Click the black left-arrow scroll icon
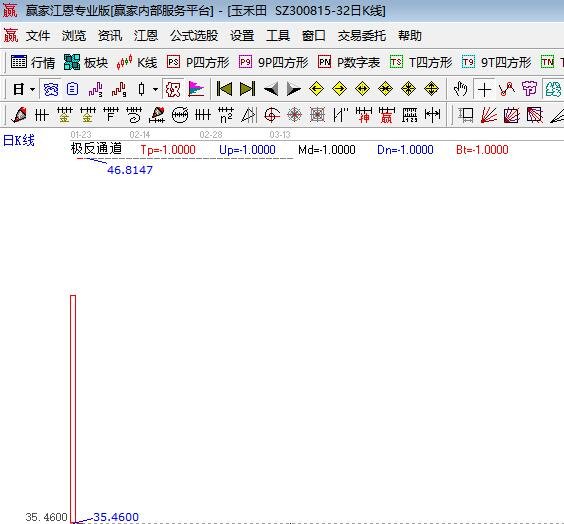This screenshot has width=564, height=524. 271,89
